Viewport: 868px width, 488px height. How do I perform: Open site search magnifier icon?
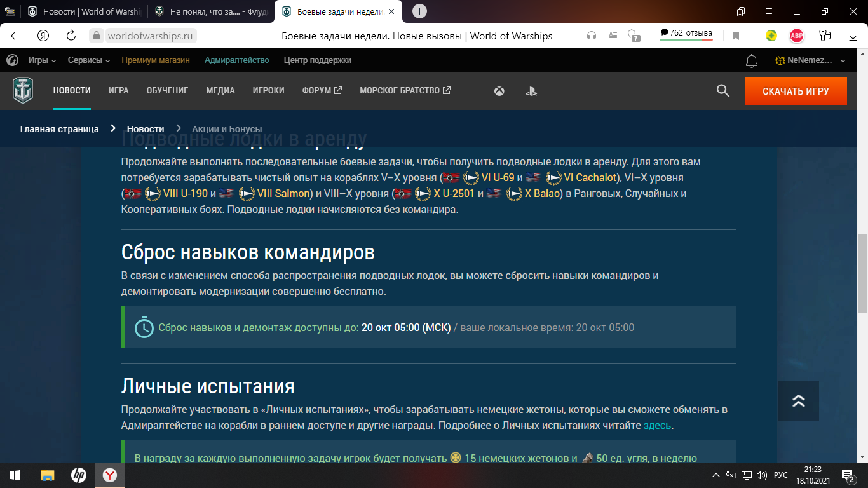pyautogui.click(x=722, y=91)
